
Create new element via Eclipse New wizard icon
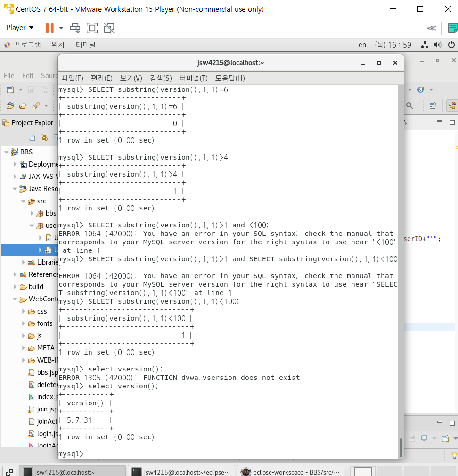tap(10, 89)
